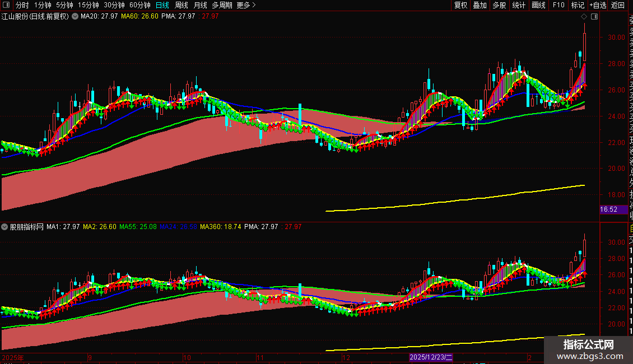
Task: Select the 周线 weekly tab
Action: point(181,5)
